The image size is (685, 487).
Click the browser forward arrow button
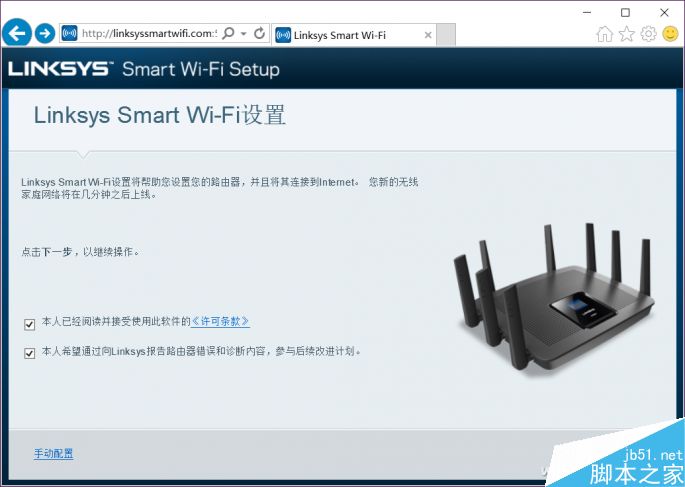click(45, 34)
